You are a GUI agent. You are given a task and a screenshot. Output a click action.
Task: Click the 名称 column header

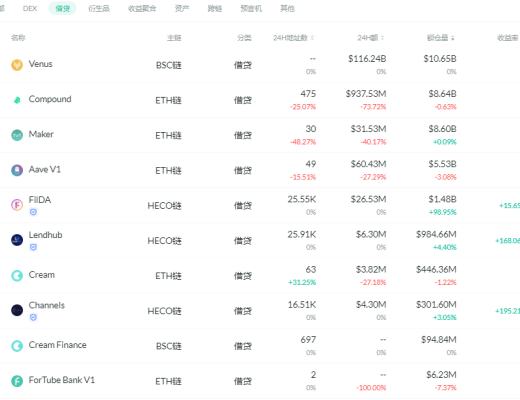[18, 37]
